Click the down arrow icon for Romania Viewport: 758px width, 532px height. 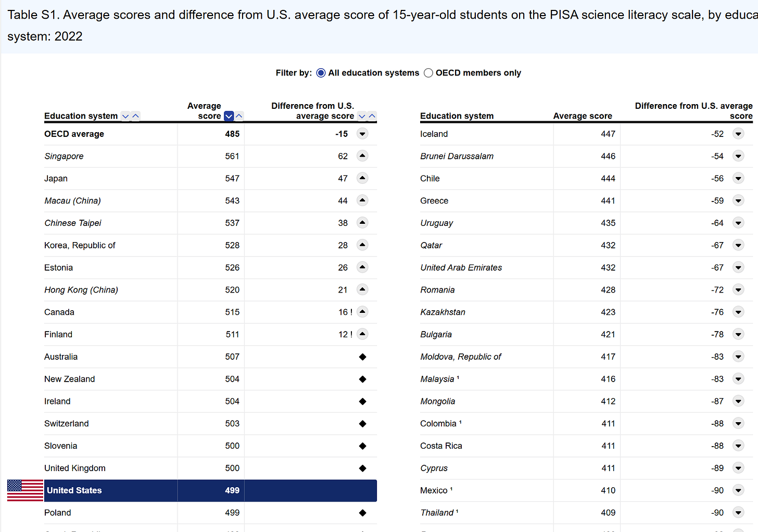click(x=738, y=289)
